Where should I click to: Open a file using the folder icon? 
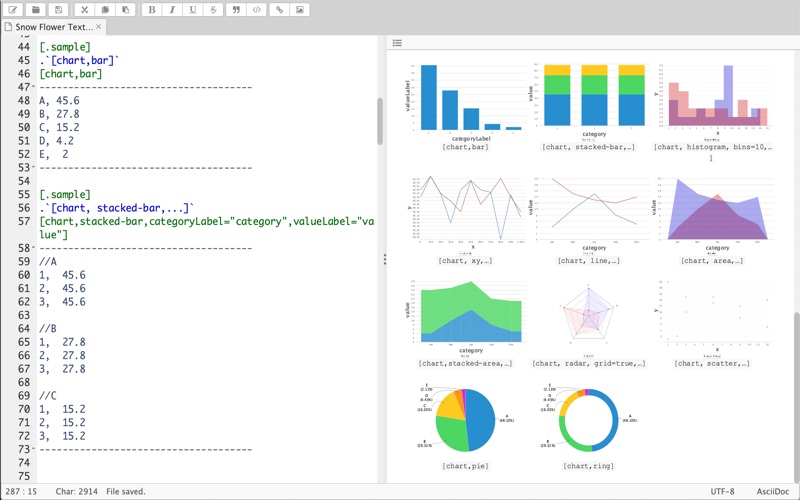[x=36, y=9]
